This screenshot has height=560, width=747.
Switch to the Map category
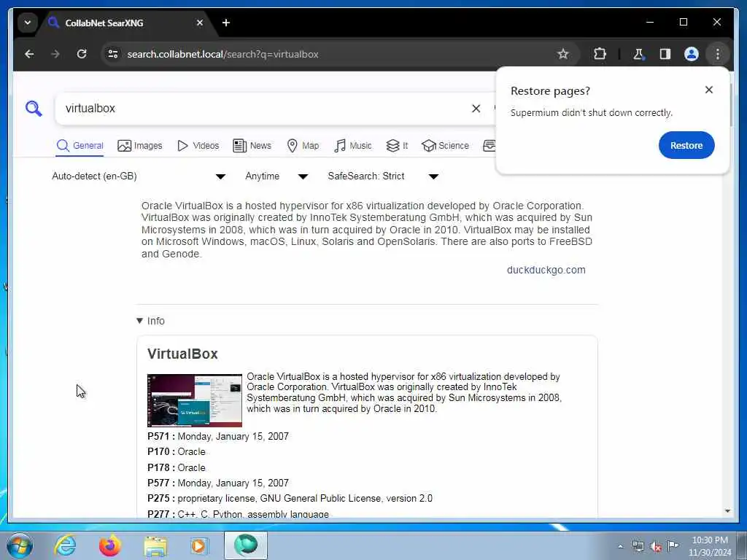tap(303, 146)
